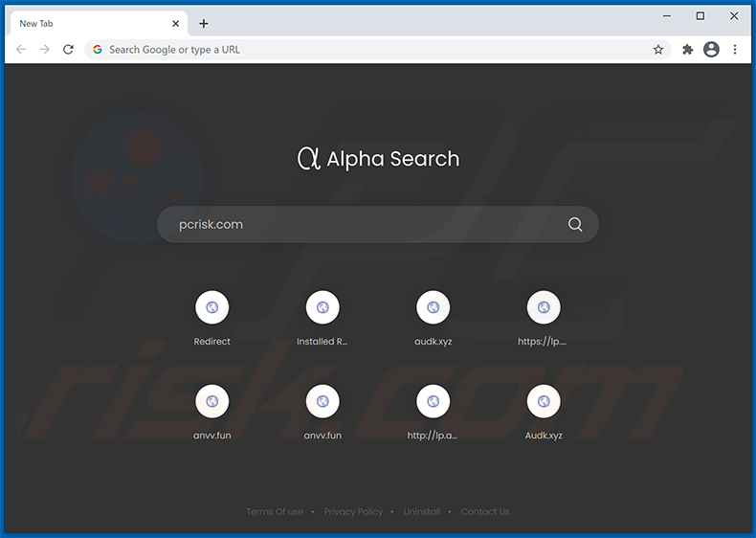Open a new tab with plus button

(x=204, y=23)
